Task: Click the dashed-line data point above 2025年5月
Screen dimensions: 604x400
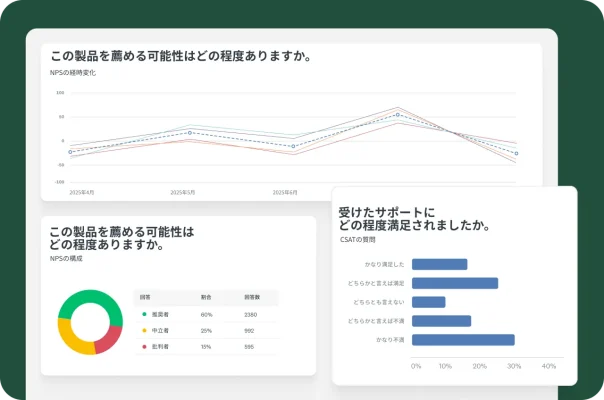Action: (190, 133)
